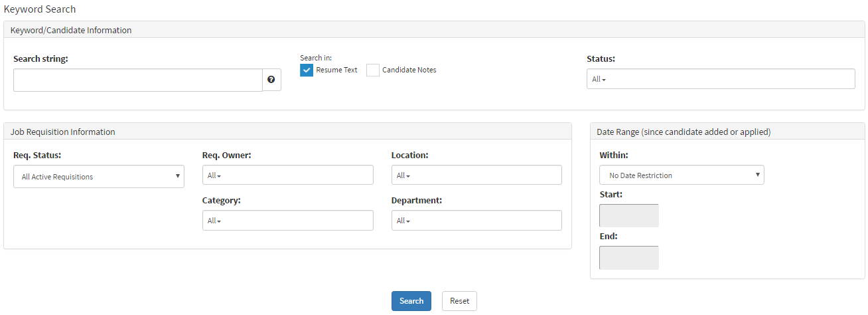The height and width of the screenshot is (315, 868).
Task: Click the Reset button
Action: tap(459, 301)
